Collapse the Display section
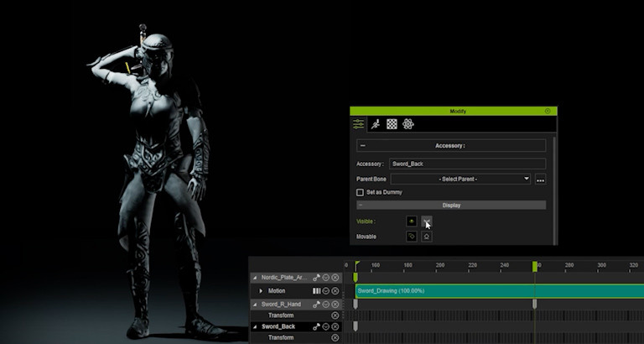Image resolution: width=644 pixels, height=344 pixels. (x=361, y=205)
